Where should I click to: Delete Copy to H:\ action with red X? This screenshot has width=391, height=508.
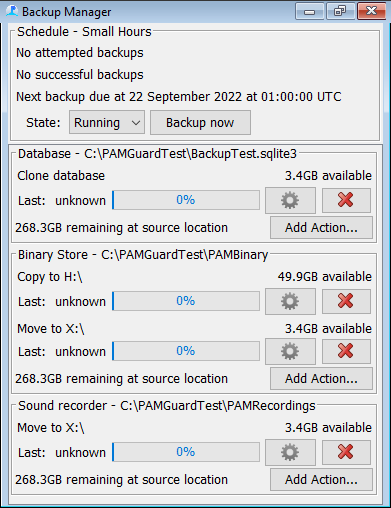coord(346,301)
